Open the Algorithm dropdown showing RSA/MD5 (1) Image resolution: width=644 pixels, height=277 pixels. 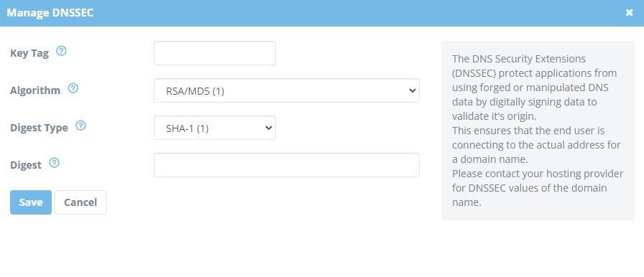click(287, 90)
